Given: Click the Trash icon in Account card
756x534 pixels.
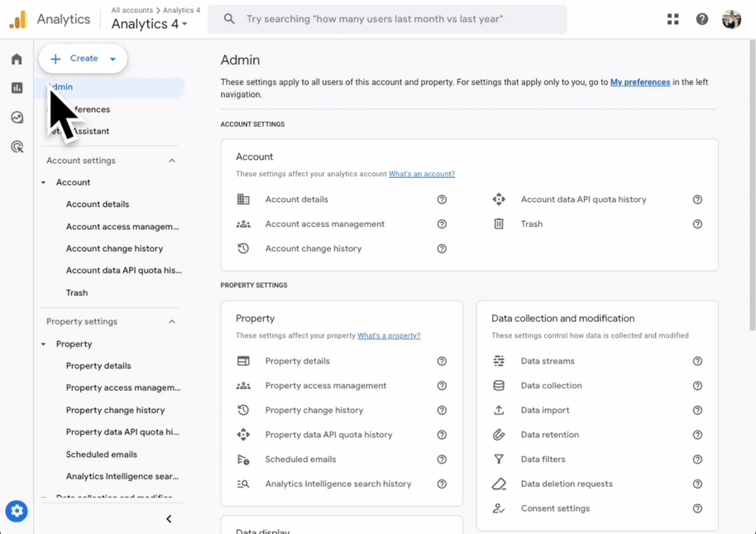Looking at the screenshot, I should pos(499,224).
